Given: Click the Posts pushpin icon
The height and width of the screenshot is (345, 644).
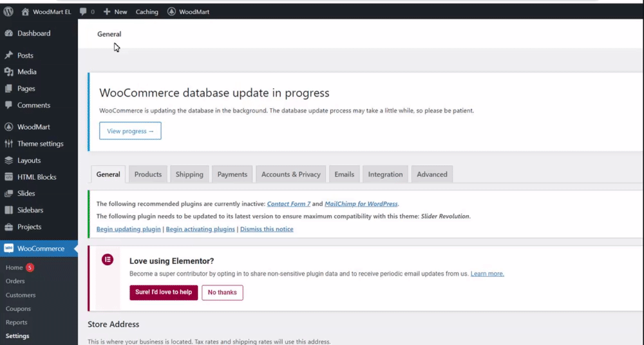Looking at the screenshot, I should point(8,55).
